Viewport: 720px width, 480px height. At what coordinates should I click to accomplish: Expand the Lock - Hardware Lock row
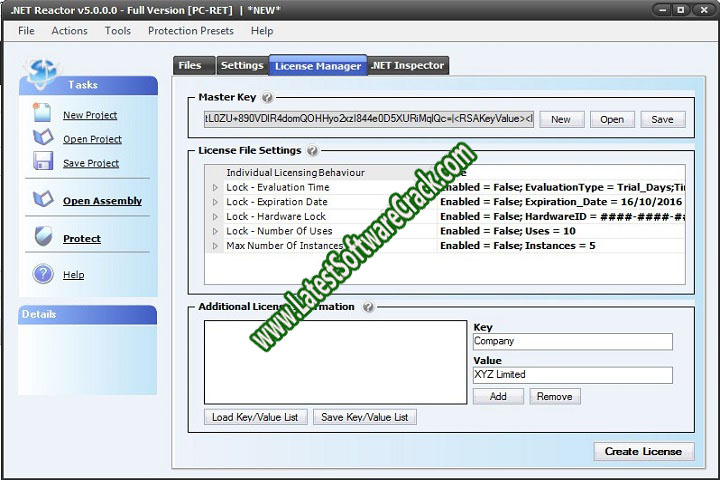(x=214, y=217)
